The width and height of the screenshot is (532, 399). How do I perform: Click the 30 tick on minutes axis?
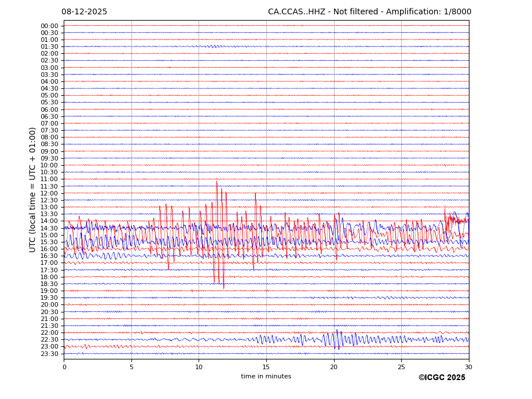tap(468, 366)
